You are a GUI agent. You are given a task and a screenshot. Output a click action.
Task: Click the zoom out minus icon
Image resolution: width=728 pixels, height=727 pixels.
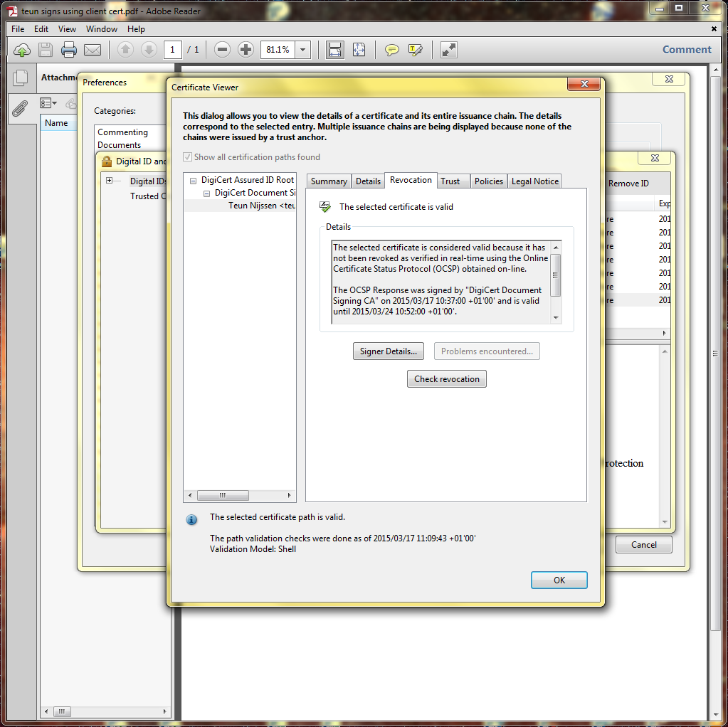[x=222, y=50]
